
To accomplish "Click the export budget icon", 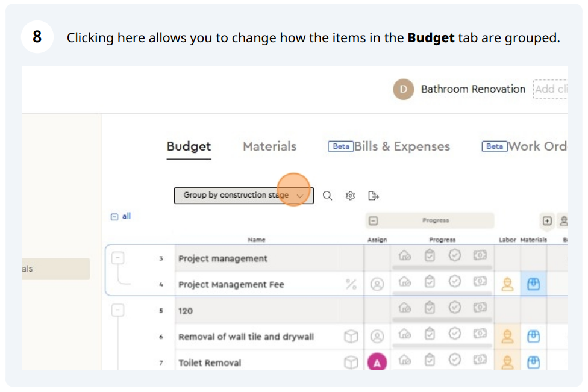I will point(373,196).
